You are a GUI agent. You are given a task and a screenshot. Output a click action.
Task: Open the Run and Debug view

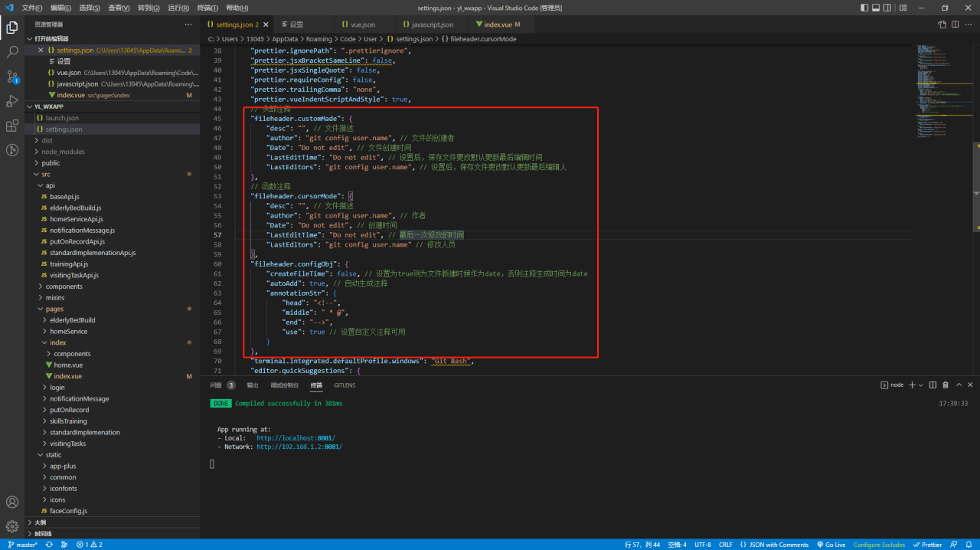12,101
